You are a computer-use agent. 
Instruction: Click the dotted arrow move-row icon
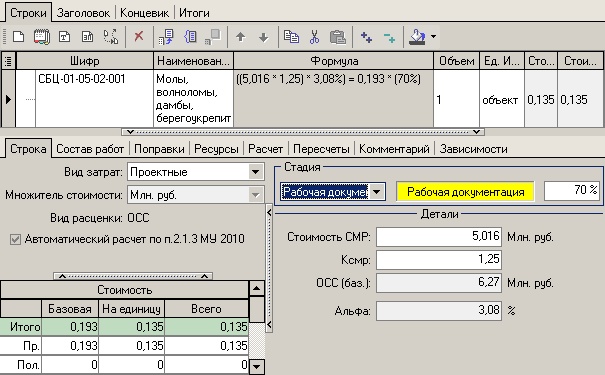[x=111, y=37]
